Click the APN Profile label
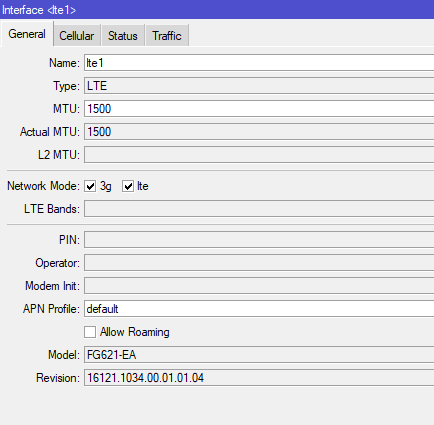The height and width of the screenshot is (425, 434). point(51,309)
